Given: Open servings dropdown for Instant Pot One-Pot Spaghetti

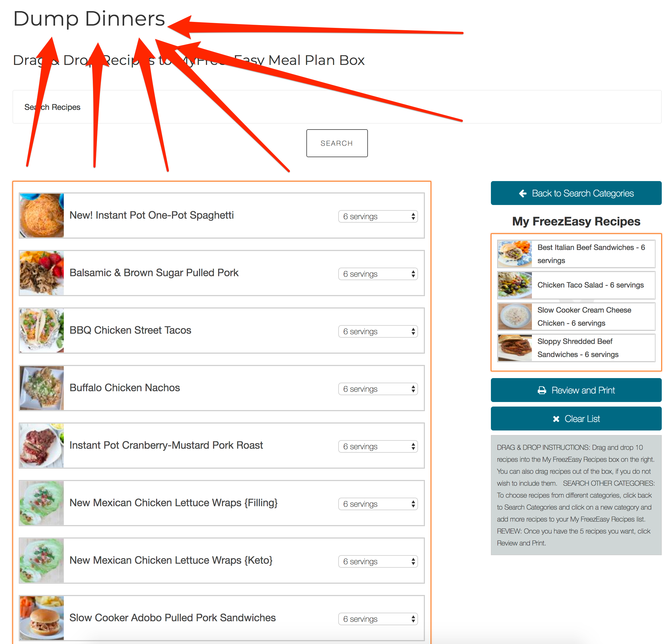Looking at the screenshot, I should point(378,217).
